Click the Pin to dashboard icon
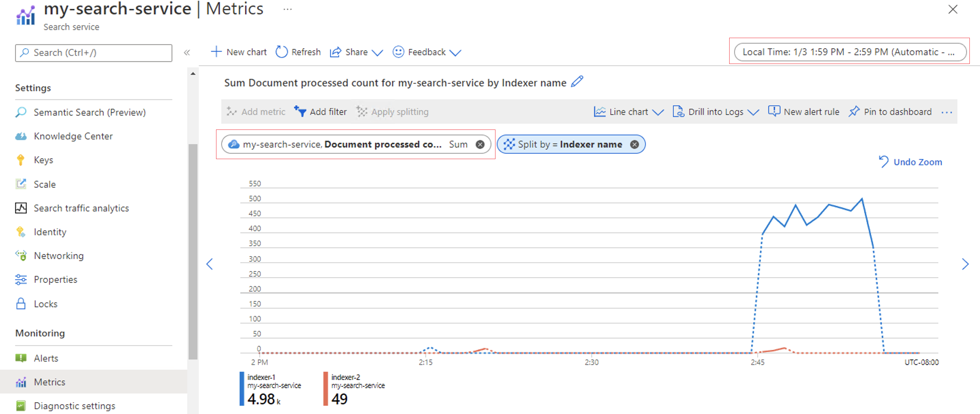 pos(852,111)
